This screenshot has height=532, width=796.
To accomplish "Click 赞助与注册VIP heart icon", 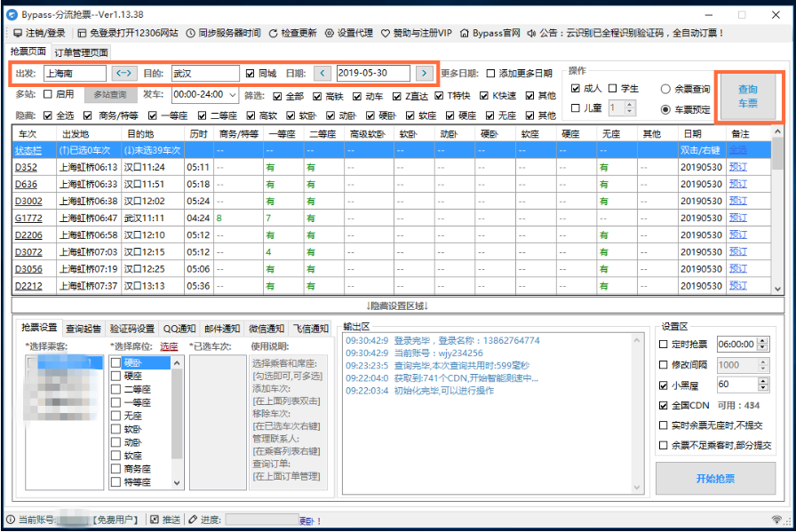I will pos(386,33).
